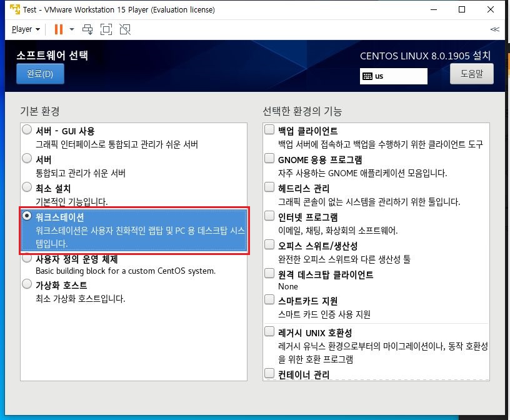Click the 기본 환경 heading
Viewport: 510px width, 420px height.
[39, 111]
